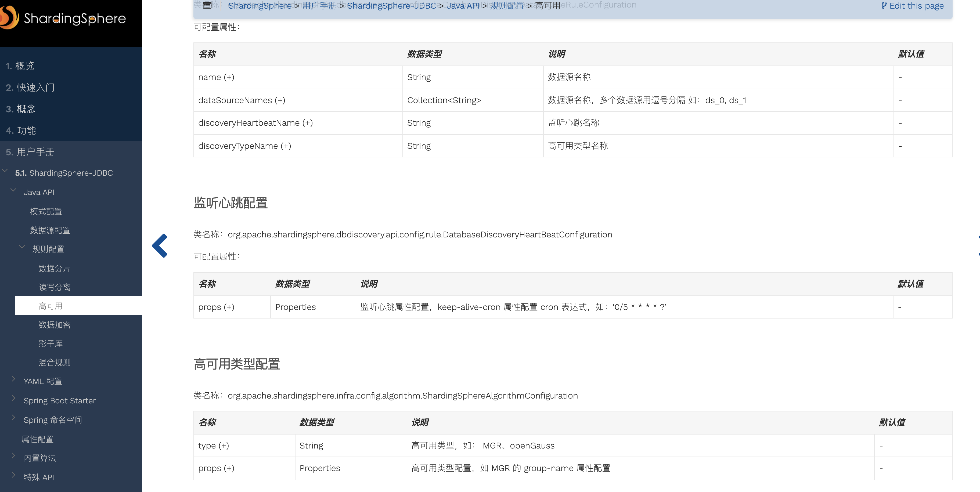Select 读写分离 in the sidebar
The height and width of the screenshot is (492, 980).
[55, 287]
